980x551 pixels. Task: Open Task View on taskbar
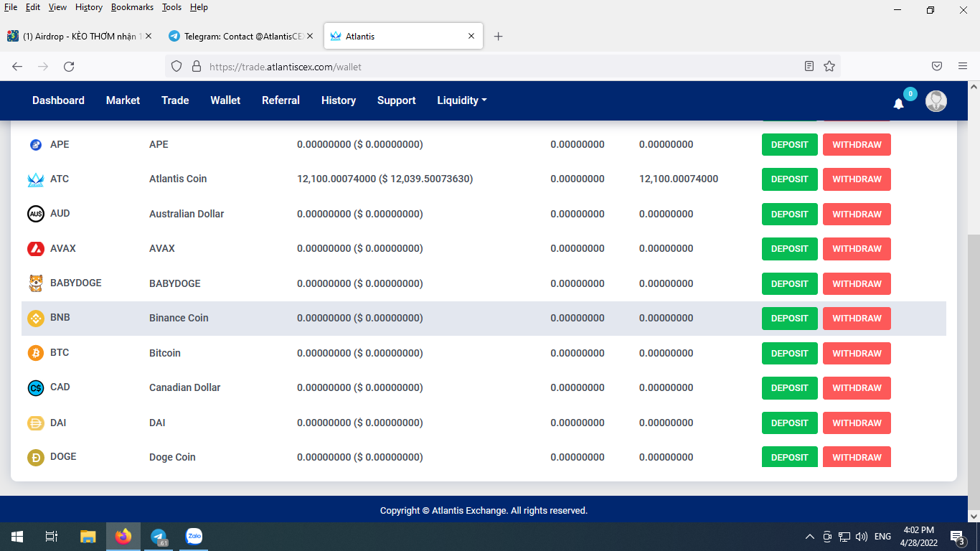pyautogui.click(x=52, y=537)
